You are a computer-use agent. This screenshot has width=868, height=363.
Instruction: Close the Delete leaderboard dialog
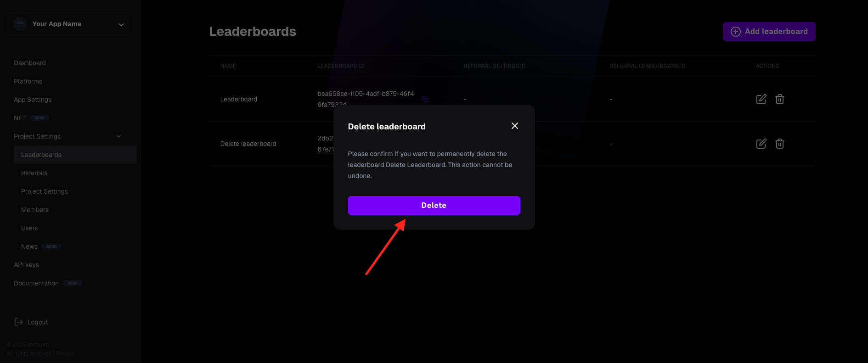coord(515,126)
